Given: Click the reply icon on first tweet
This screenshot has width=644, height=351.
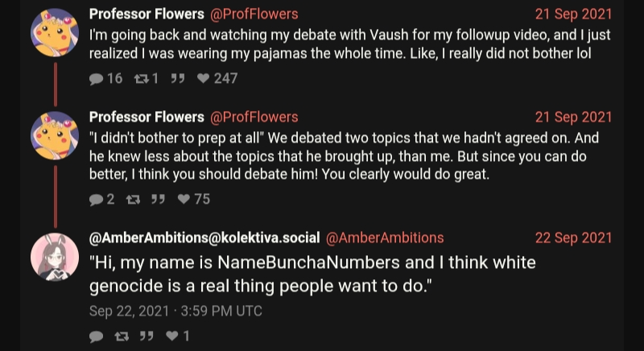Looking at the screenshot, I should click(x=97, y=79).
